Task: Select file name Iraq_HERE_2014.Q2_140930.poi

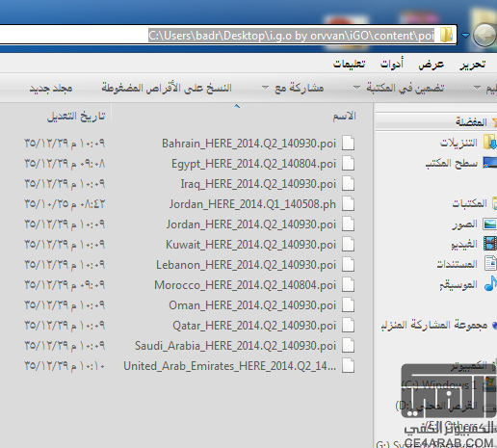Action: click(x=258, y=184)
